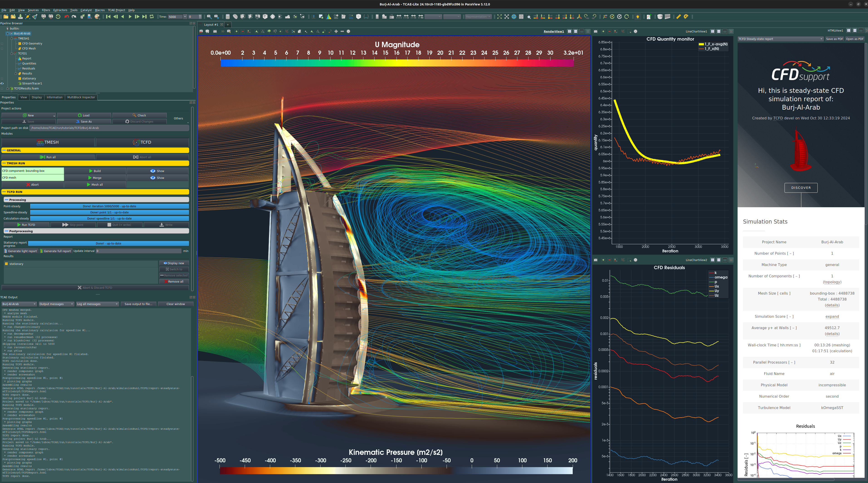The height and width of the screenshot is (483, 868).
Task: Collapse the Results tree node
Action: tap(15, 74)
